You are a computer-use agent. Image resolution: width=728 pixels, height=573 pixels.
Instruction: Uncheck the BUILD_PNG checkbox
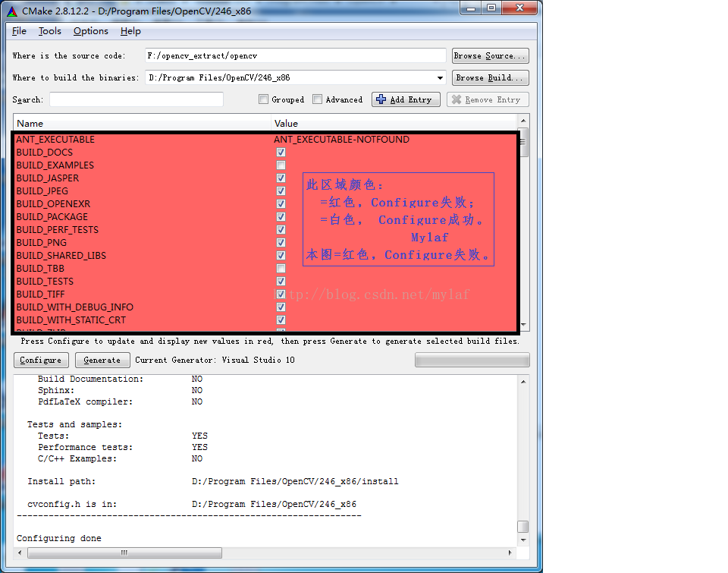(x=281, y=243)
